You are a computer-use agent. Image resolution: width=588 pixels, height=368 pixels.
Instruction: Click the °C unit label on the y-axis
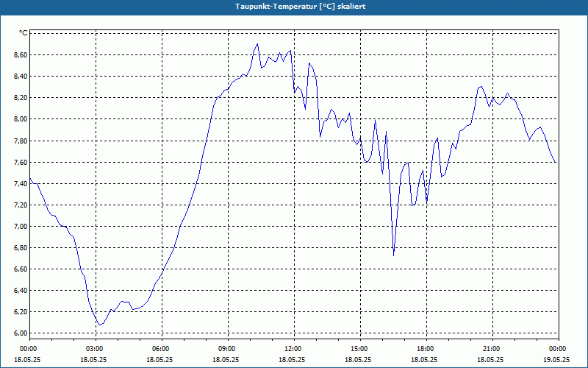click(24, 33)
